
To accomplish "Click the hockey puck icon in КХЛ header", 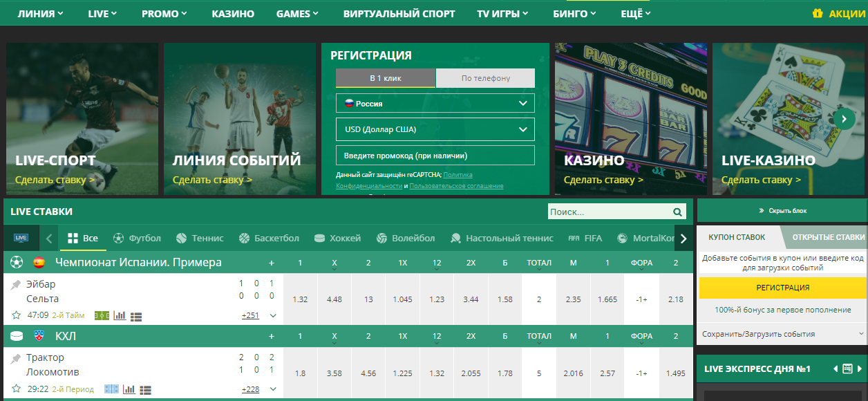I will pyautogui.click(x=17, y=336).
